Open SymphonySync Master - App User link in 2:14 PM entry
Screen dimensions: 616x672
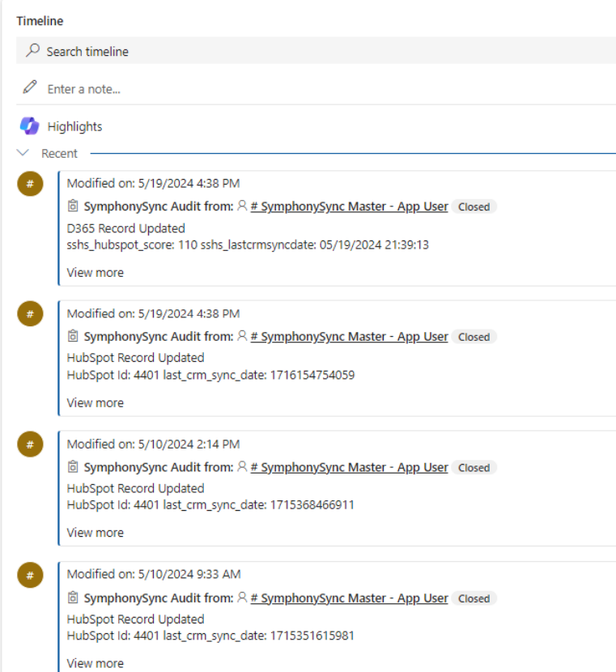click(x=349, y=467)
